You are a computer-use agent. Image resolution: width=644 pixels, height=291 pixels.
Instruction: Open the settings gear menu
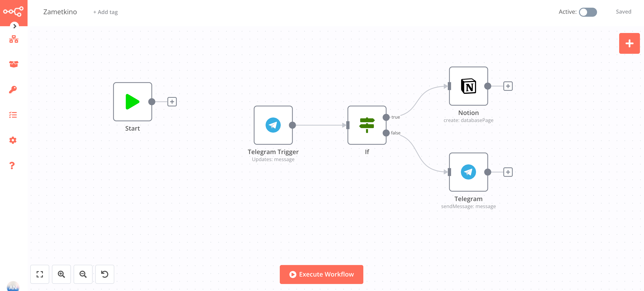pos(13,140)
